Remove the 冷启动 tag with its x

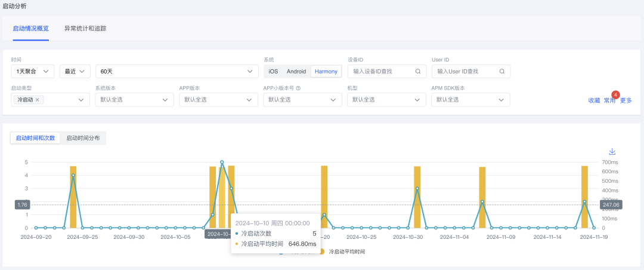pyautogui.click(x=38, y=100)
